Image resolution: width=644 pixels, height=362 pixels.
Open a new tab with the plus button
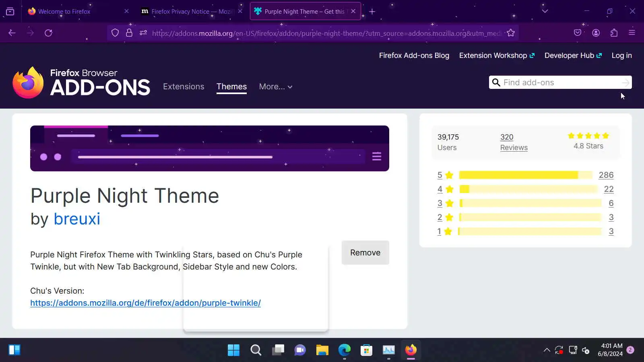click(x=372, y=11)
